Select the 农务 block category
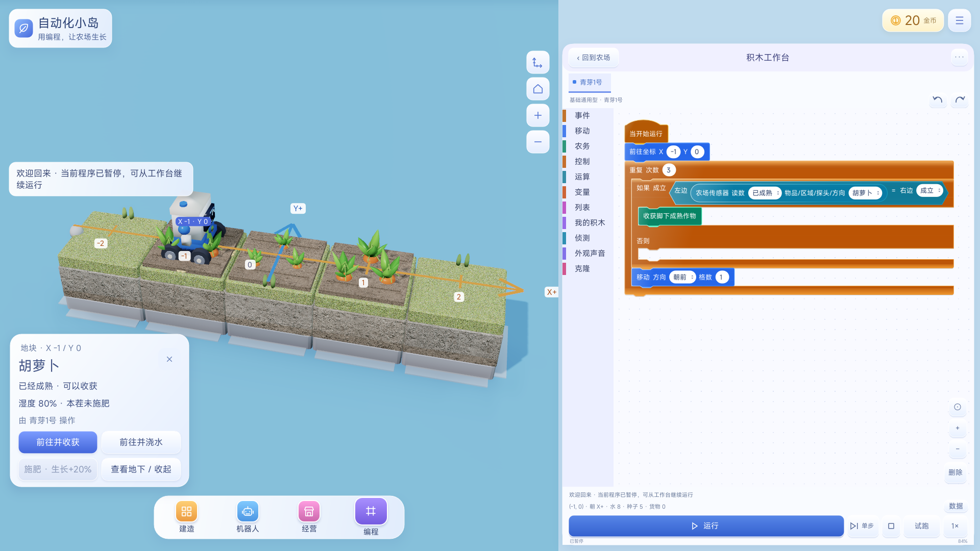 [582, 146]
